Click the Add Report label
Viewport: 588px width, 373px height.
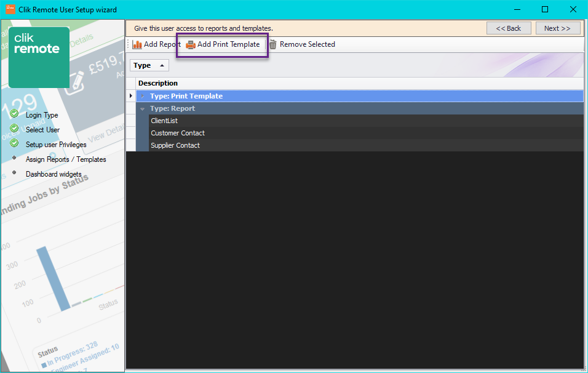point(162,44)
